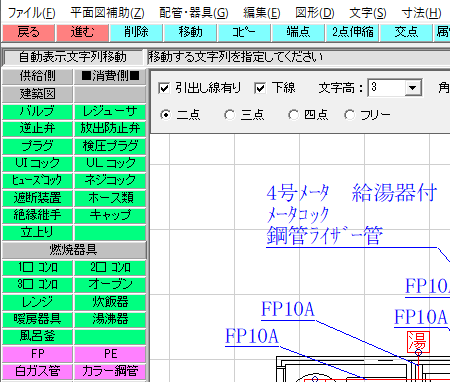This screenshot has width=450, height=382.
Task: Click the 鋼管ライザー管 text label in drawing
Action: pos(324,236)
